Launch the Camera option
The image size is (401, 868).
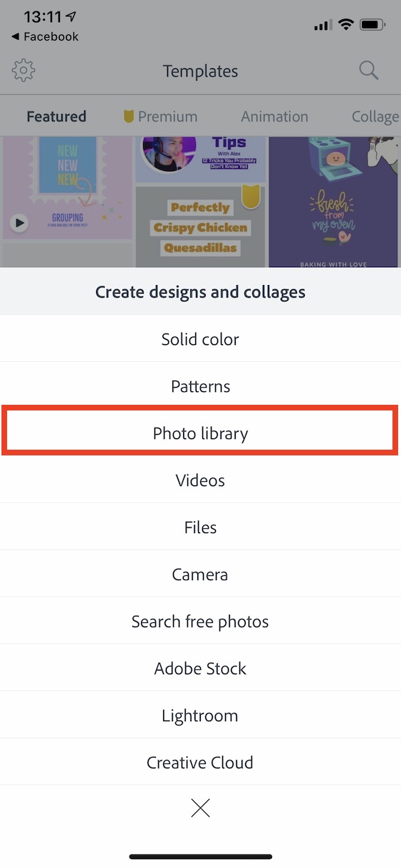[x=200, y=574]
